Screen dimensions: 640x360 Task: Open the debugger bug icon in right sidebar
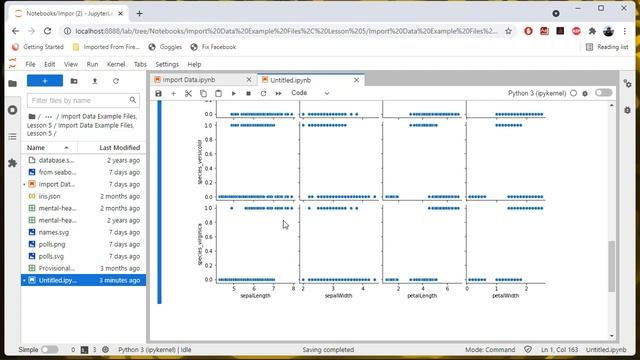pyautogui.click(x=627, y=110)
